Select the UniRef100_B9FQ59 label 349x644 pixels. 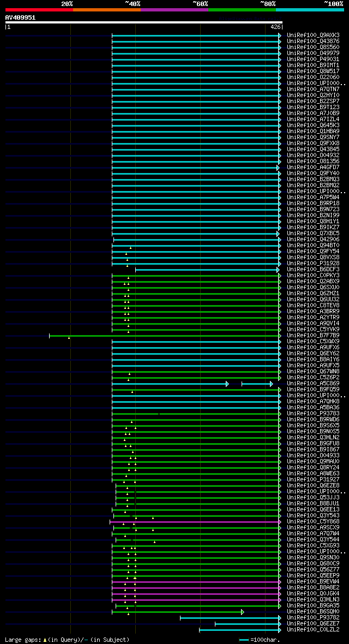[x=313, y=389]
